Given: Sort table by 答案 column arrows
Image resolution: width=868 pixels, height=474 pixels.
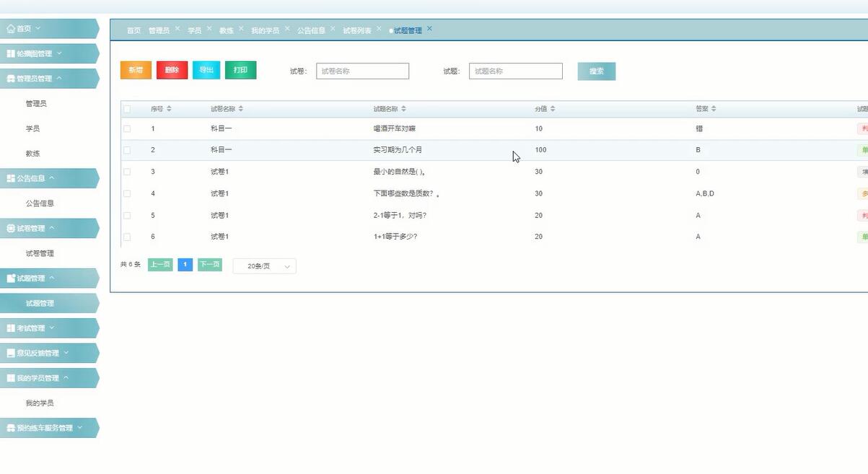Looking at the screenshot, I should pyautogui.click(x=714, y=109).
